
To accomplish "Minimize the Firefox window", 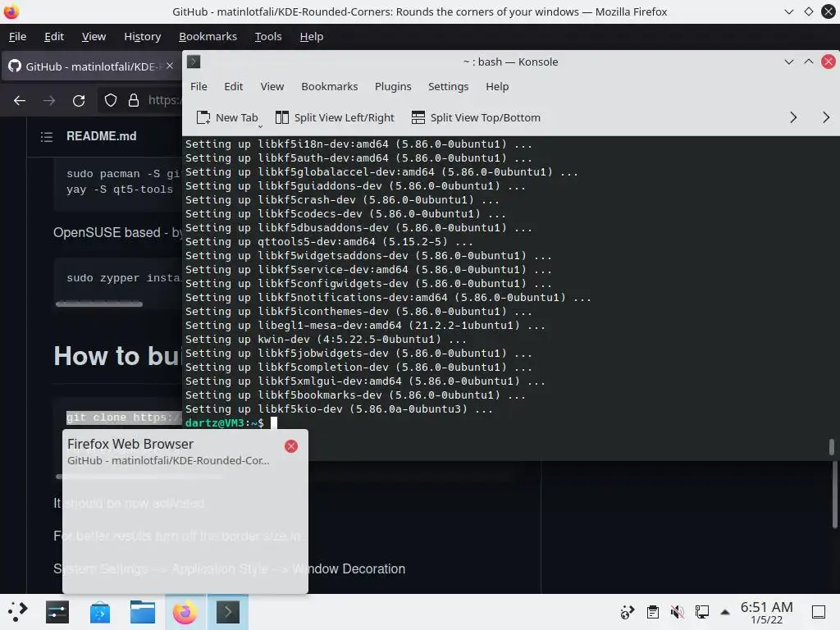I will [788, 11].
